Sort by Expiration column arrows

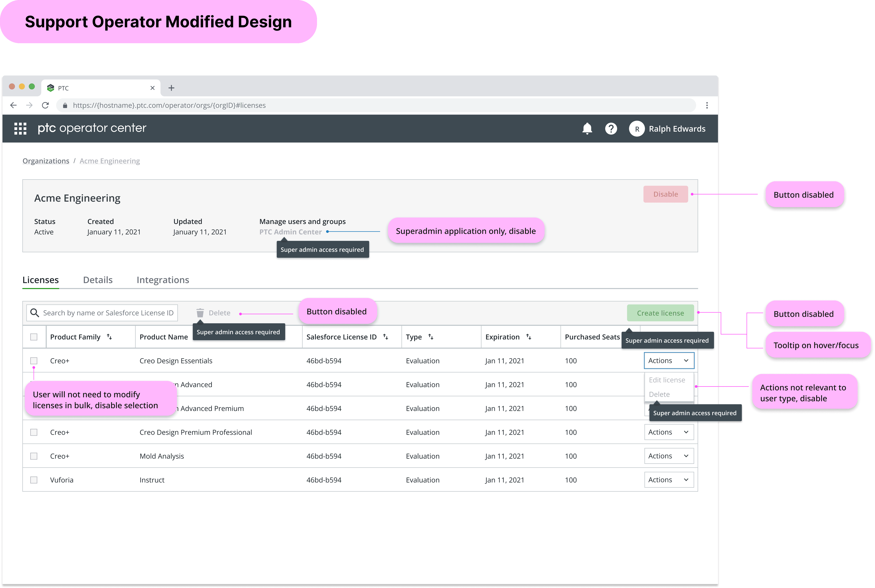pyautogui.click(x=528, y=337)
